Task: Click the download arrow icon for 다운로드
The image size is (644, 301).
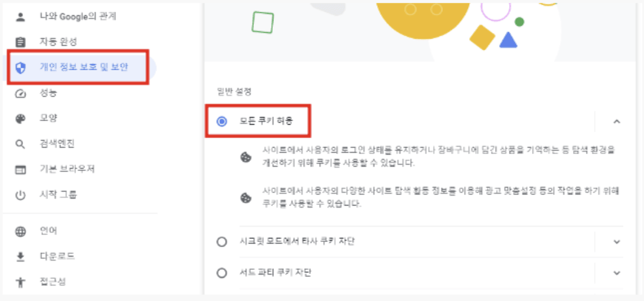Action: coord(21,256)
